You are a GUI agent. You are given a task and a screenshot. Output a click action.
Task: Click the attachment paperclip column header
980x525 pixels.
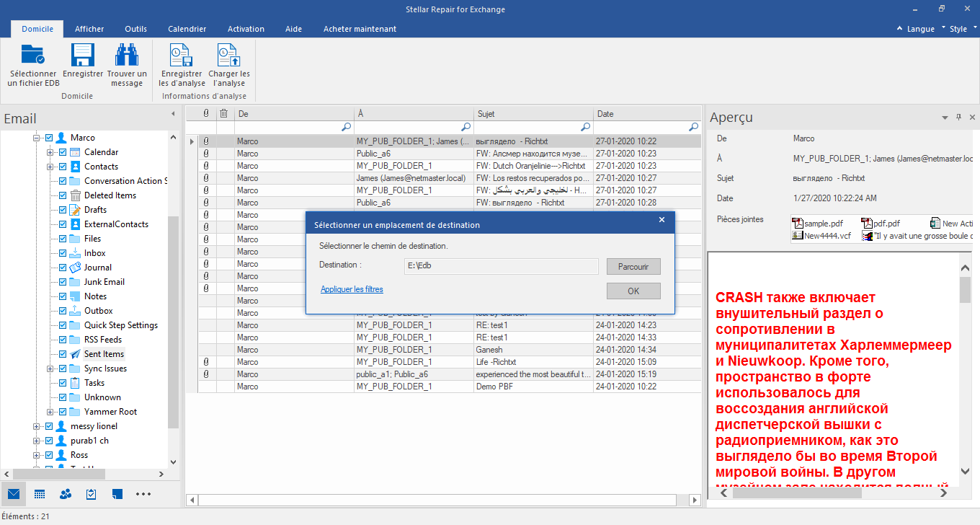207,113
